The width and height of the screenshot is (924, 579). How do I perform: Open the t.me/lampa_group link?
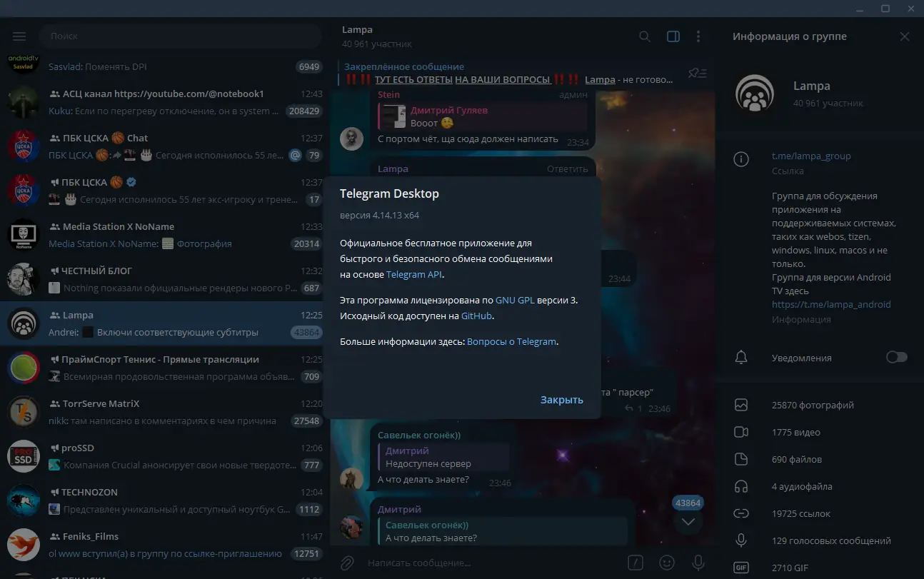[x=811, y=156]
